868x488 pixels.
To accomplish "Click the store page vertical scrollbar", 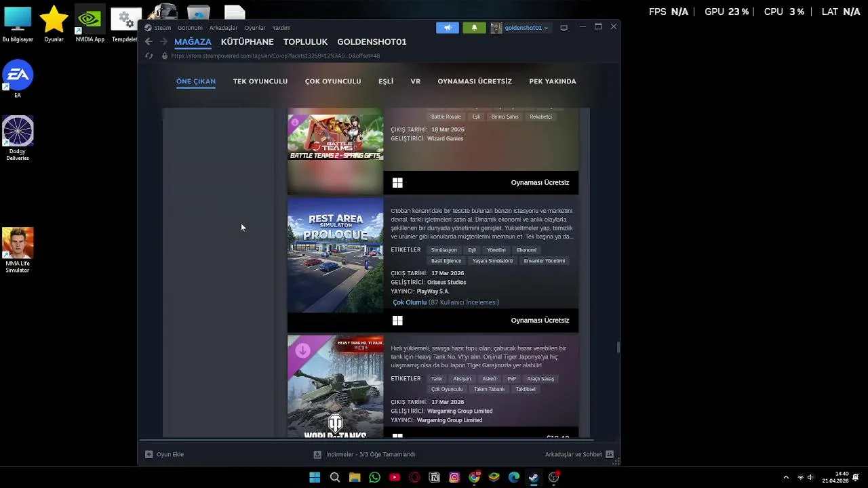I will pos(618,347).
